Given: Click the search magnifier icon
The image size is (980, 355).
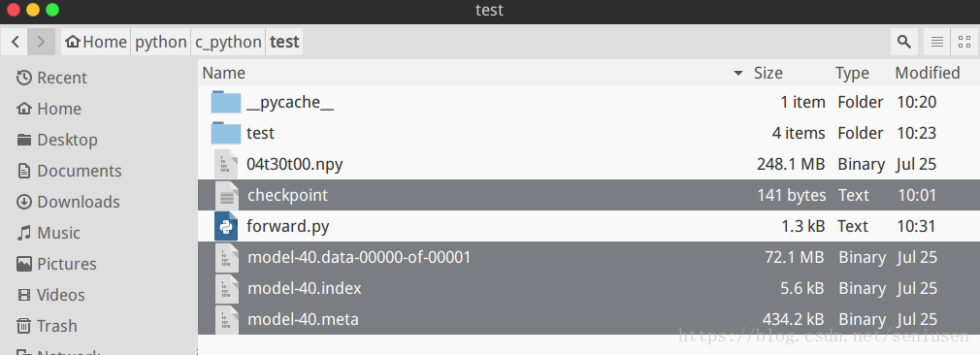Looking at the screenshot, I should 903,42.
